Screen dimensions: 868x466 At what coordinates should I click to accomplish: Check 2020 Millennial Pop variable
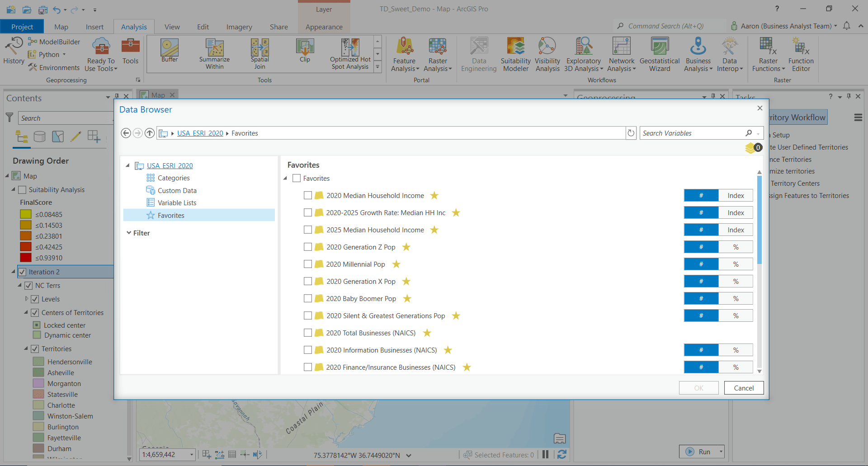(308, 264)
